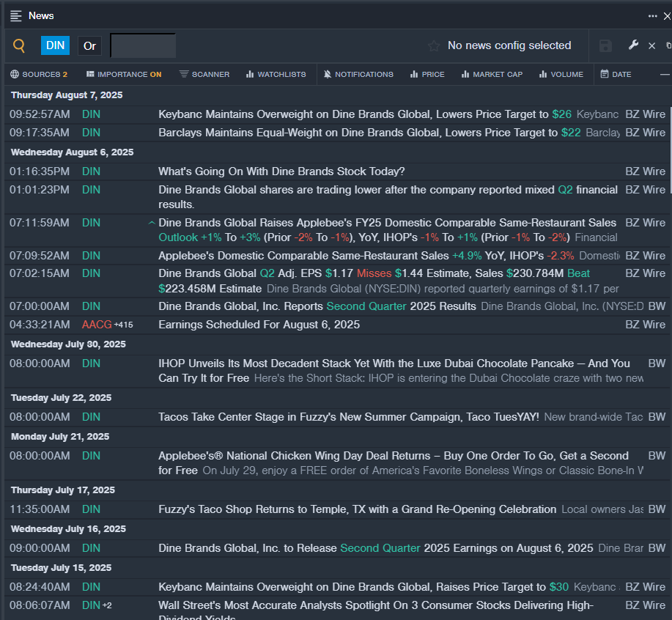Click the News panel list icon
Image resolution: width=672 pixels, height=620 pixels.
(x=16, y=16)
